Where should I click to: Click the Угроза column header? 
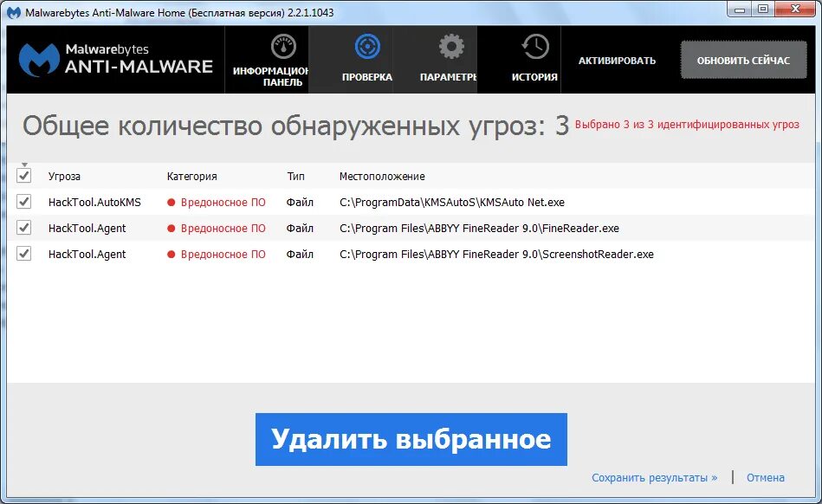coord(67,176)
